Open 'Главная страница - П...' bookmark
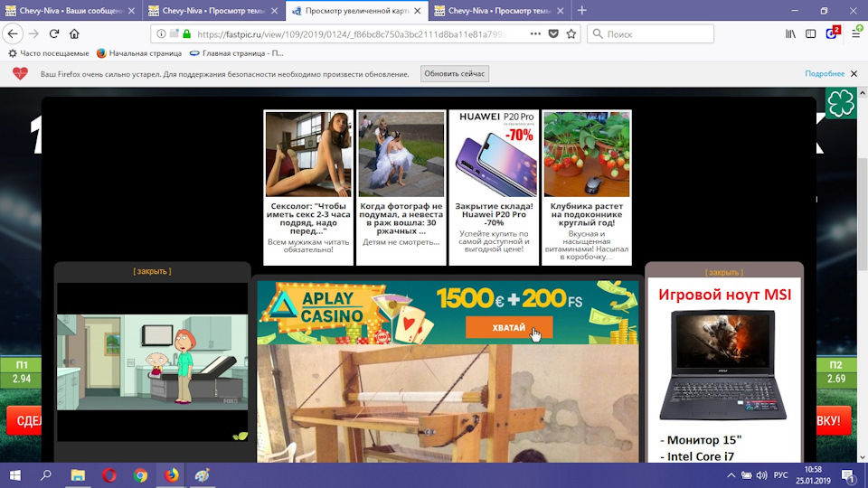The width and height of the screenshot is (868, 488). pyautogui.click(x=236, y=53)
